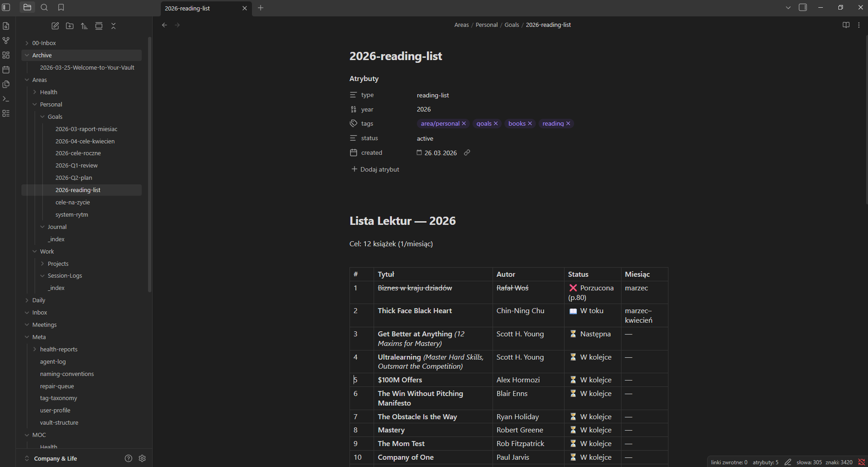The width and height of the screenshot is (868, 467).
Task: Remove the books tag
Action: [530, 123]
